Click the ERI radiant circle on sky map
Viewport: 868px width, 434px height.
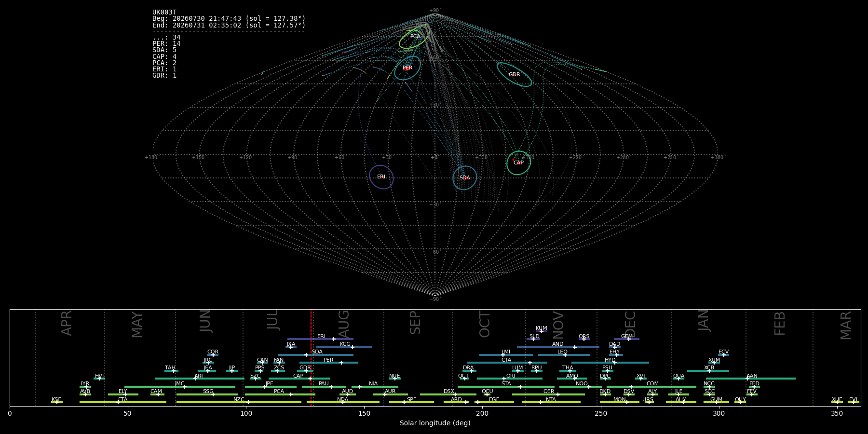(x=381, y=177)
